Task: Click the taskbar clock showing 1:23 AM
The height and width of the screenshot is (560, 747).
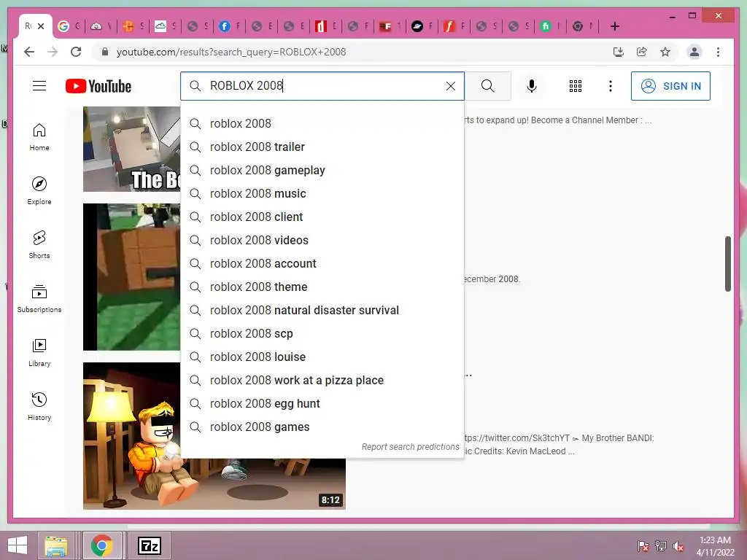Action: click(x=715, y=546)
